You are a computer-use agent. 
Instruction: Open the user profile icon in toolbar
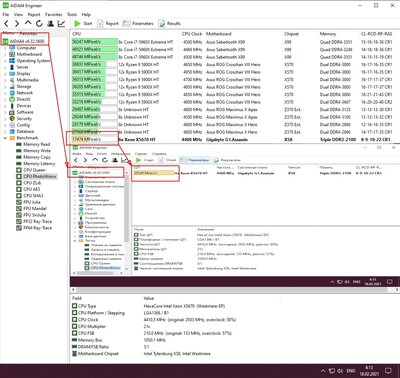50,23
